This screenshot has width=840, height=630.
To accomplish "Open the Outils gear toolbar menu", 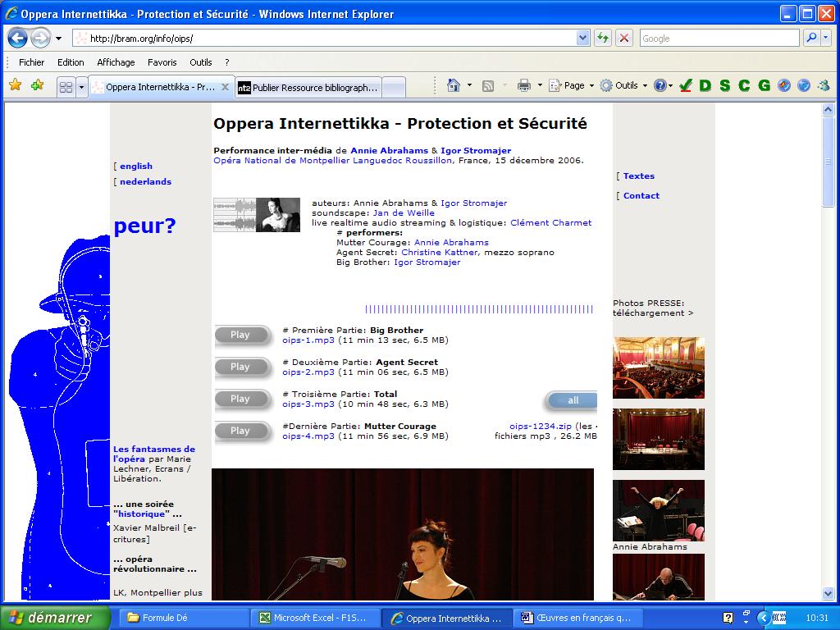I will pyautogui.click(x=623, y=85).
